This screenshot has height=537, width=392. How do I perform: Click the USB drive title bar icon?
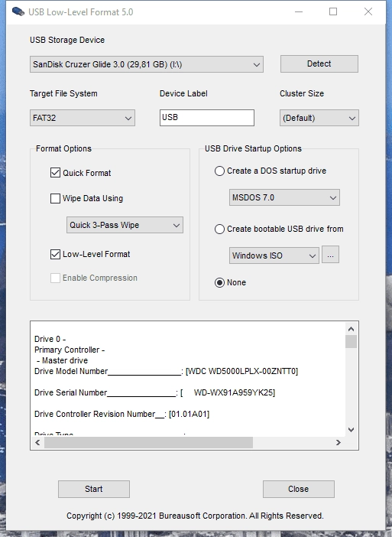tap(18, 11)
